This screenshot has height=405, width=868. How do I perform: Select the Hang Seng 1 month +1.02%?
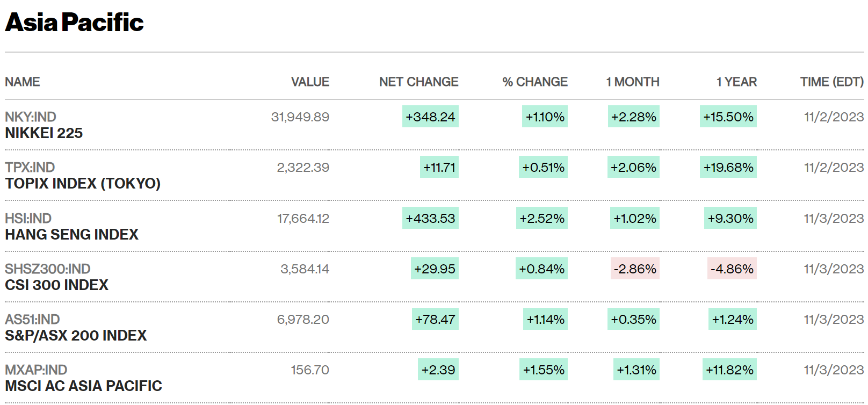pos(635,219)
